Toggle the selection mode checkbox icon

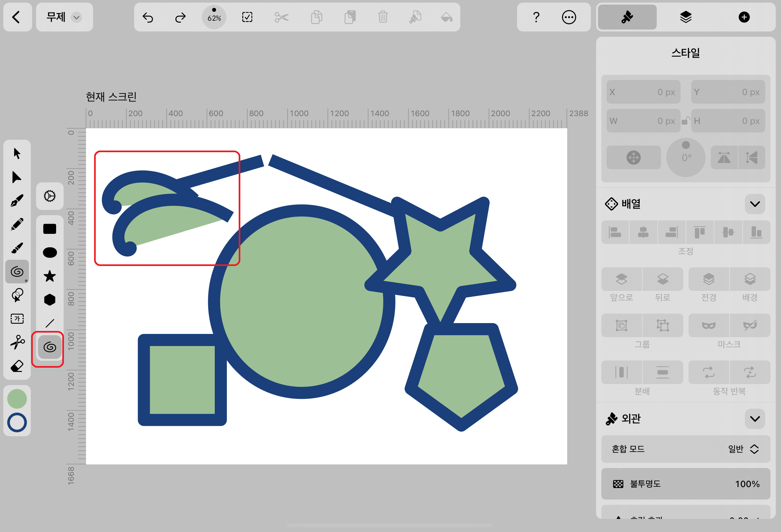coord(247,17)
